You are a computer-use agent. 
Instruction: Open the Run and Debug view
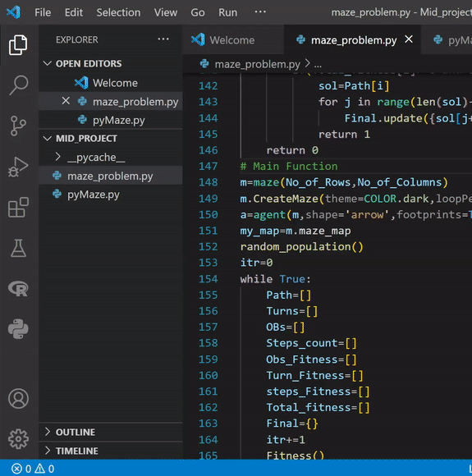click(x=18, y=167)
